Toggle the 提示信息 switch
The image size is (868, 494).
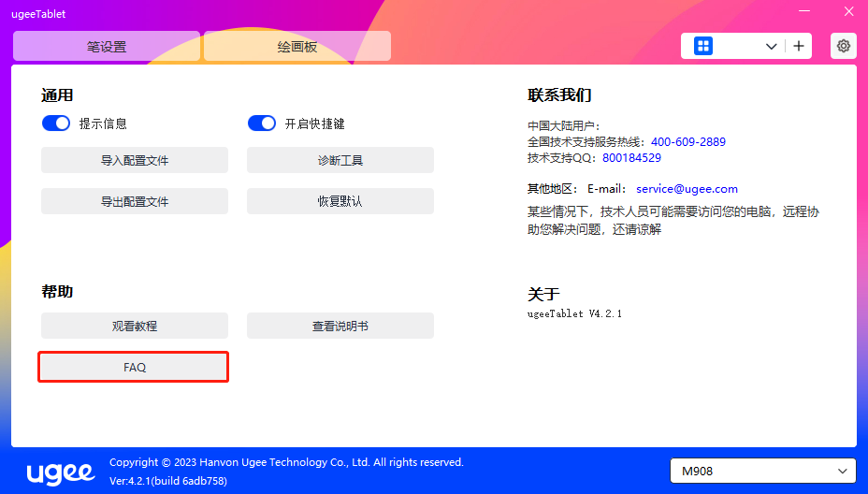pos(56,123)
